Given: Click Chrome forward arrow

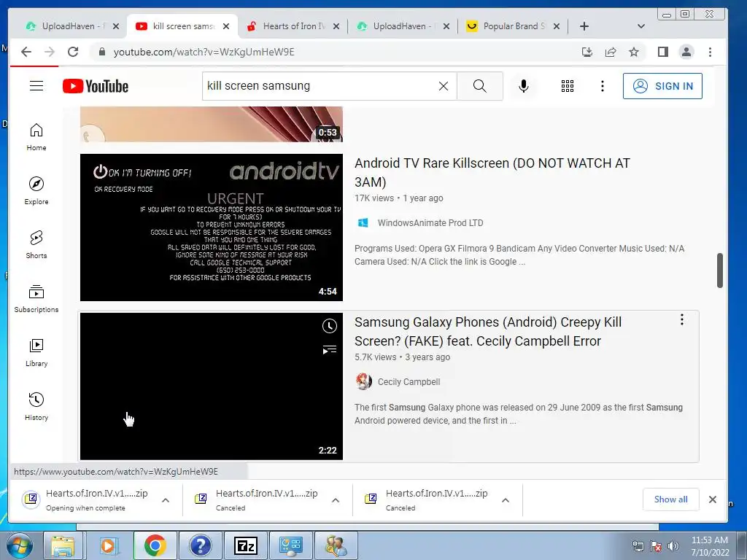Looking at the screenshot, I should coord(50,52).
